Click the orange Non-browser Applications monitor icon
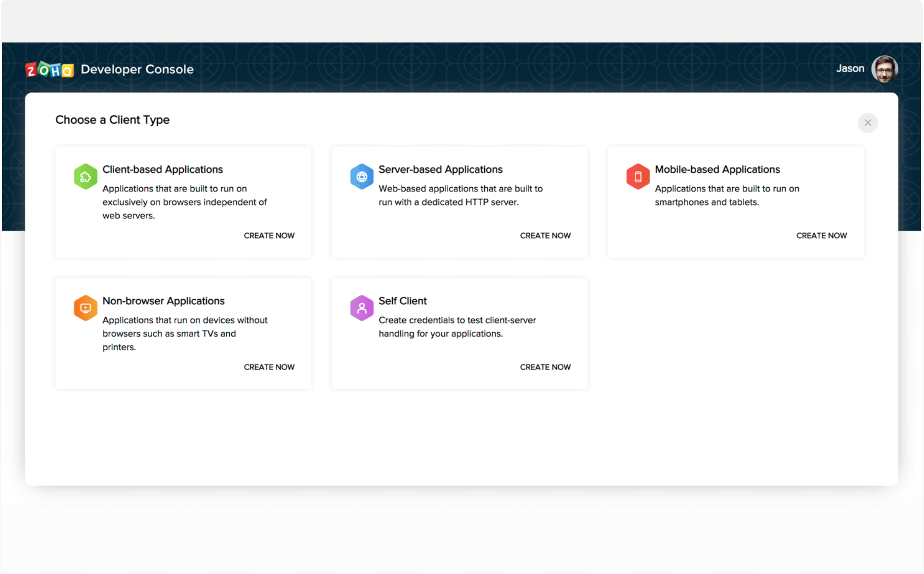 [85, 308]
